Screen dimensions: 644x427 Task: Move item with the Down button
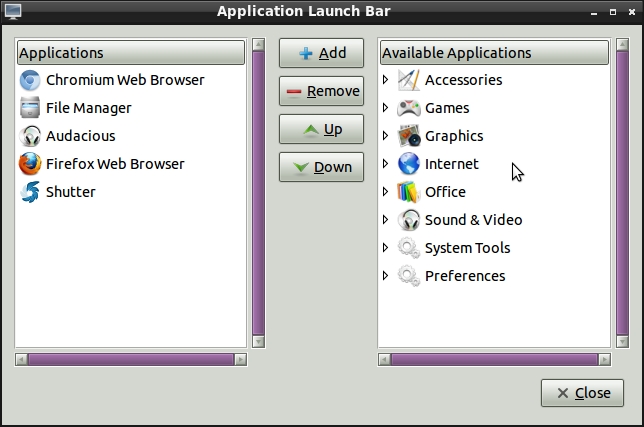pyautogui.click(x=321, y=167)
